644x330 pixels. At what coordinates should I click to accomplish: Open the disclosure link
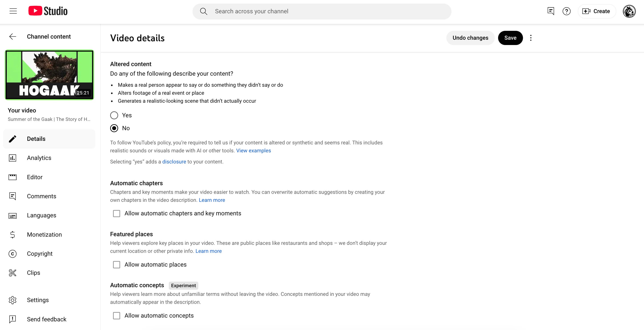tap(174, 162)
